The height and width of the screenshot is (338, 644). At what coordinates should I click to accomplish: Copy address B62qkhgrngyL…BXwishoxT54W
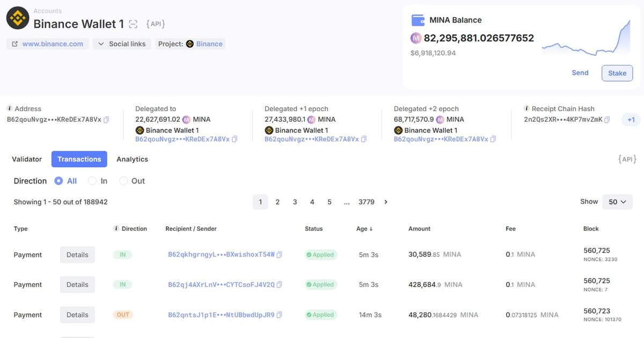(280, 255)
